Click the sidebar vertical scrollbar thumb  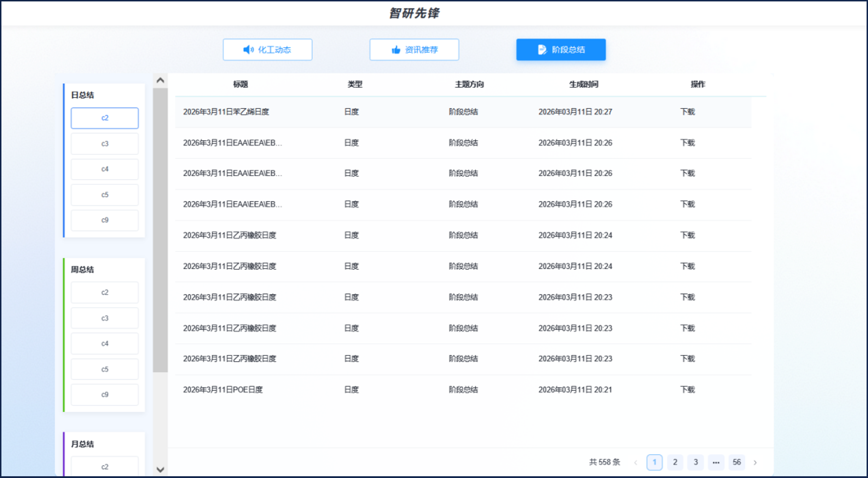tap(160, 230)
